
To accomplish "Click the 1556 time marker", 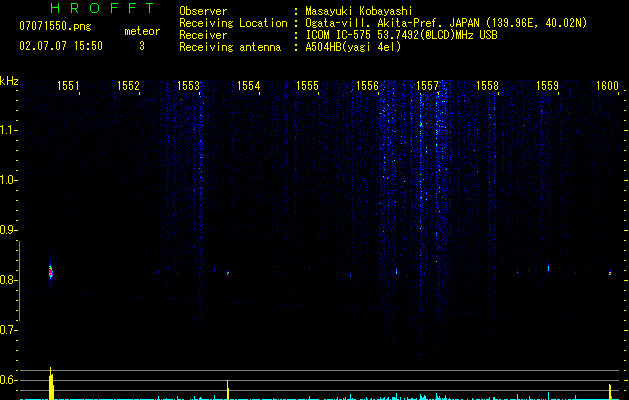I will 367,86.
